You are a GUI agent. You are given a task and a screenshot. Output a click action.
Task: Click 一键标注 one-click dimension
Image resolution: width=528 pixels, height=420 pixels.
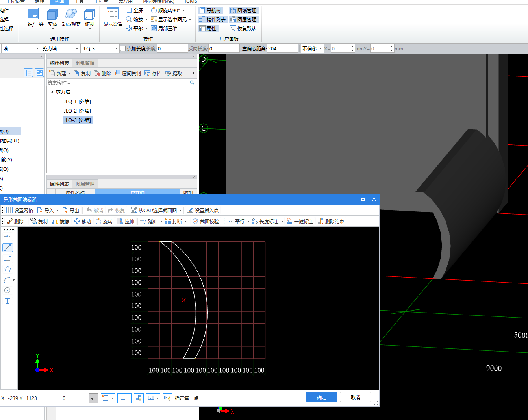(x=300, y=221)
